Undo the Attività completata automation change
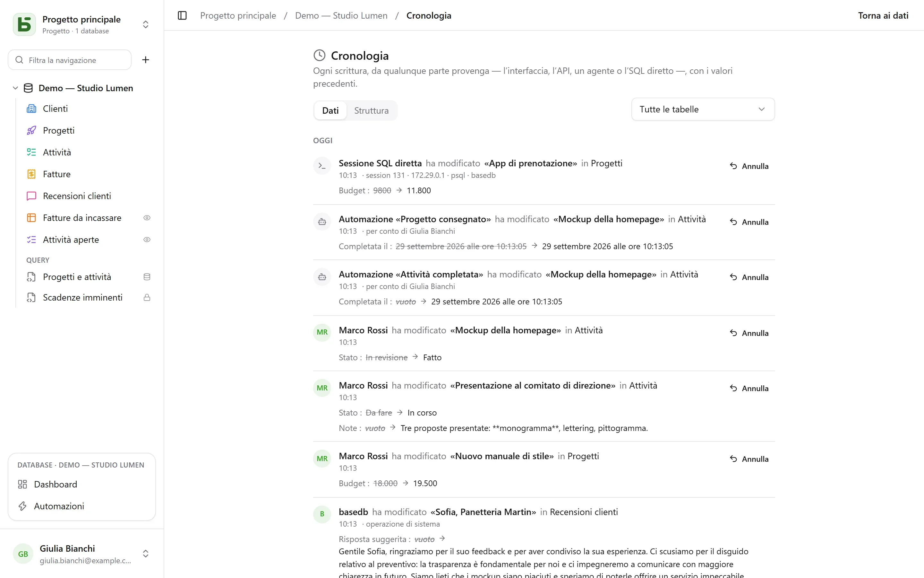The height and width of the screenshot is (578, 924). click(x=749, y=277)
